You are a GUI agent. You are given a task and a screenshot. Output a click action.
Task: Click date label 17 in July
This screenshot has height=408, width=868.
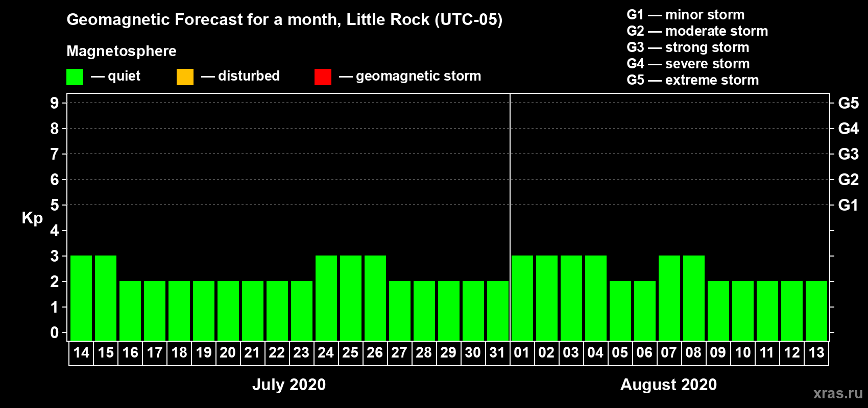coord(155,353)
